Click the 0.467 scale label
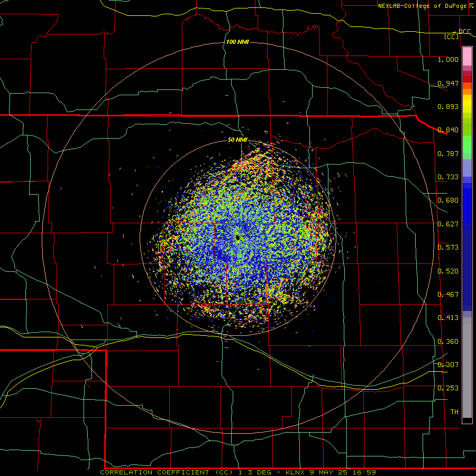The height and width of the screenshot is (476, 476). [x=448, y=295]
